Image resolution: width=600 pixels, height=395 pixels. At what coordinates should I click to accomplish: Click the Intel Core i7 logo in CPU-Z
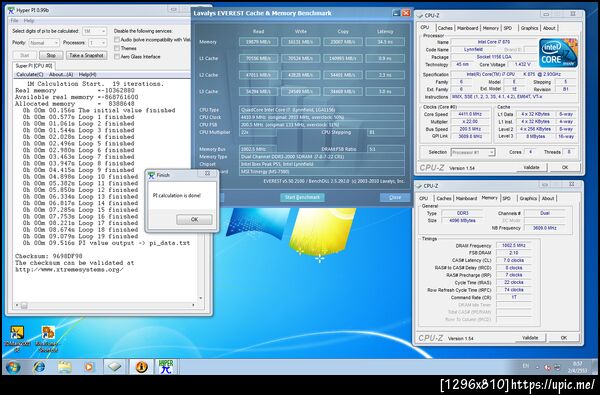(558, 53)
